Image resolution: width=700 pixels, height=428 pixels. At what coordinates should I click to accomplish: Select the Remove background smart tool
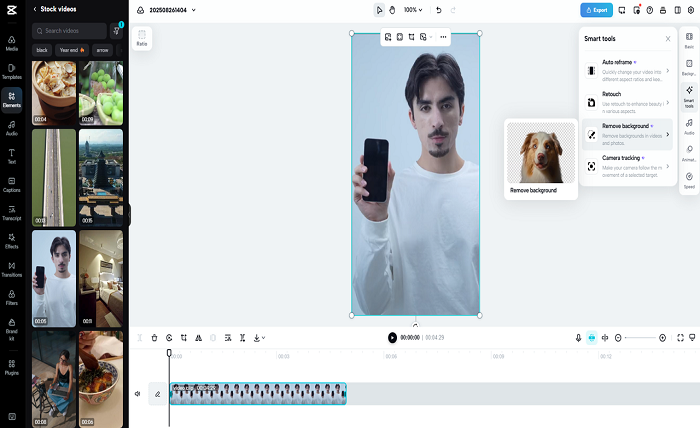tap(627, 134)
